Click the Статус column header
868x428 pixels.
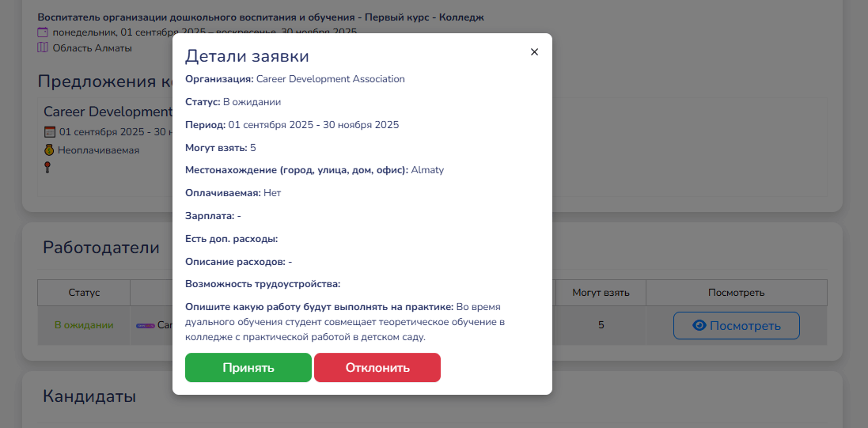point(84,293)
